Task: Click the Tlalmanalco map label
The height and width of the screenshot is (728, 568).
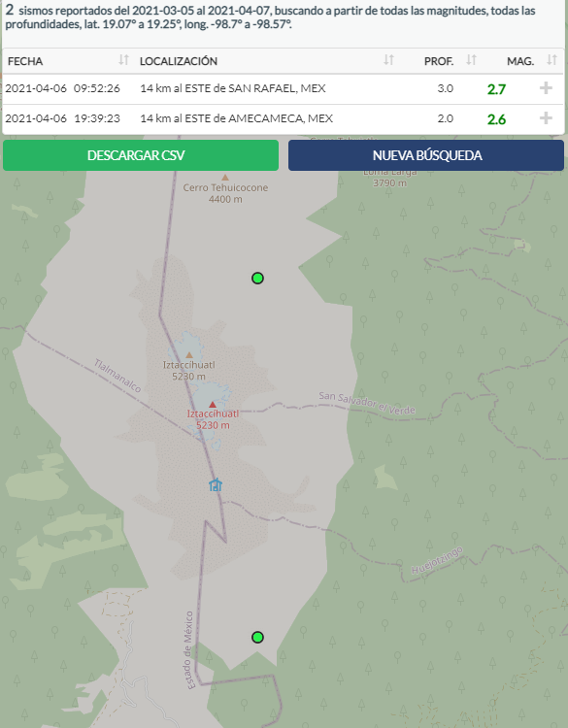Action: pyautogui.click(x=117, y=376)
